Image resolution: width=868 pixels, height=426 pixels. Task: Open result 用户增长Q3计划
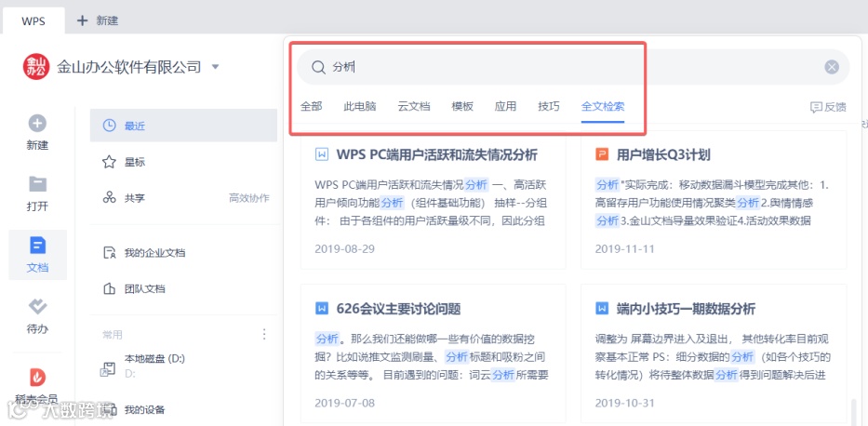(663, 155)
